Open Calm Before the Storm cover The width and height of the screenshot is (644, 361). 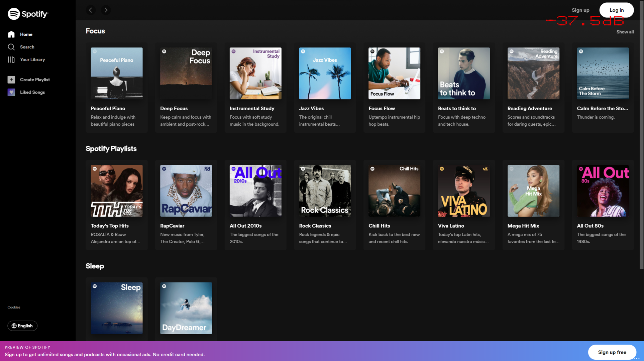(603, 73)
